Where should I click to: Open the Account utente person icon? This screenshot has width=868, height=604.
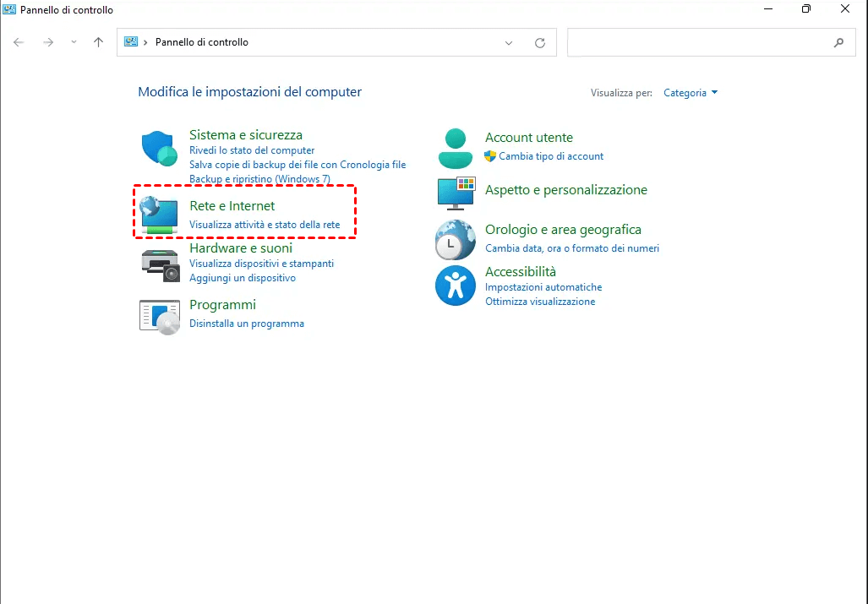tap(455, 148)
